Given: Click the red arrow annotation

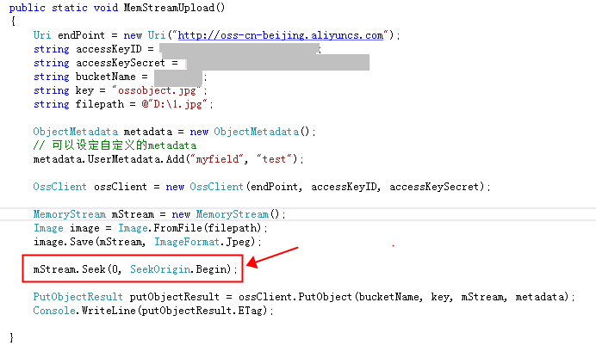Looking at the screenshot, I should click(x=274, y=256).
